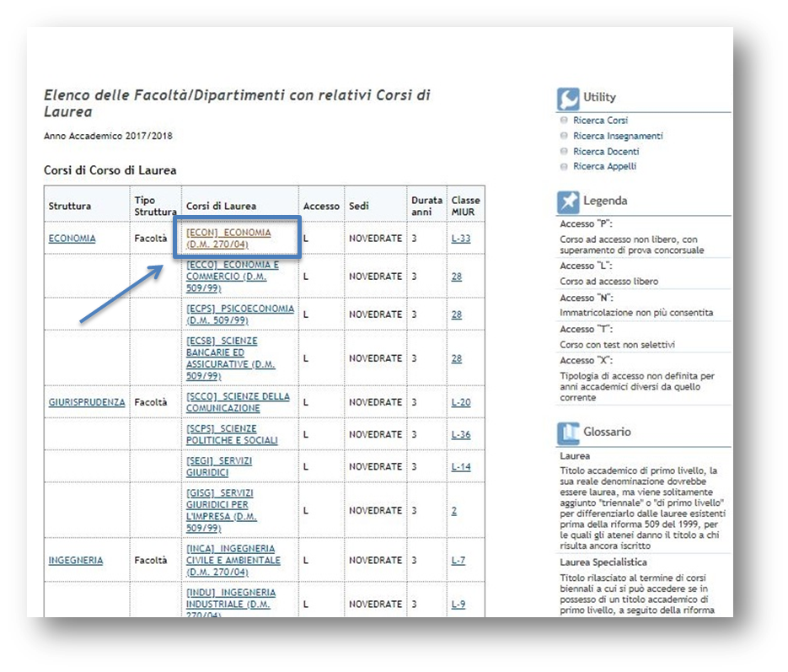
Task: Open [SCCO] SCIENZE DELLA COMUNICAZIONE link
Action: tap(238, 402)
